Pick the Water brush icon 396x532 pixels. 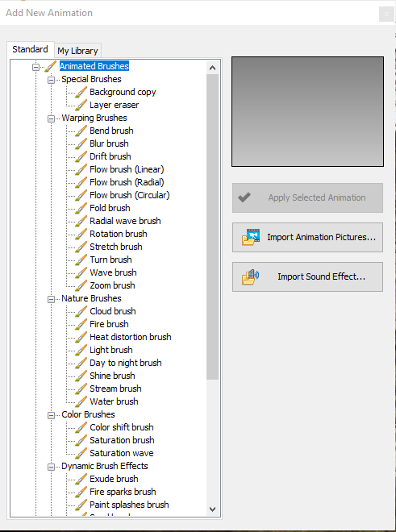(81, 401)
